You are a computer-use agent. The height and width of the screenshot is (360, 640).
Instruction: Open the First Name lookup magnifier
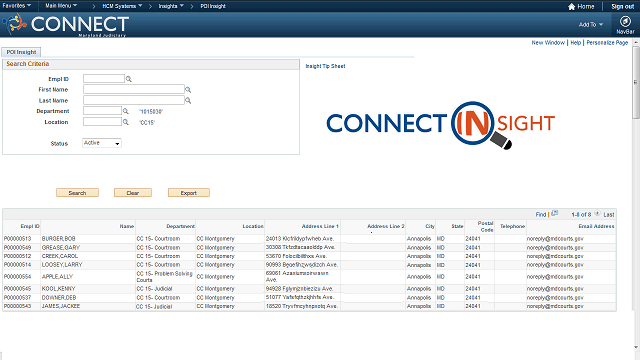click(188, 90)
